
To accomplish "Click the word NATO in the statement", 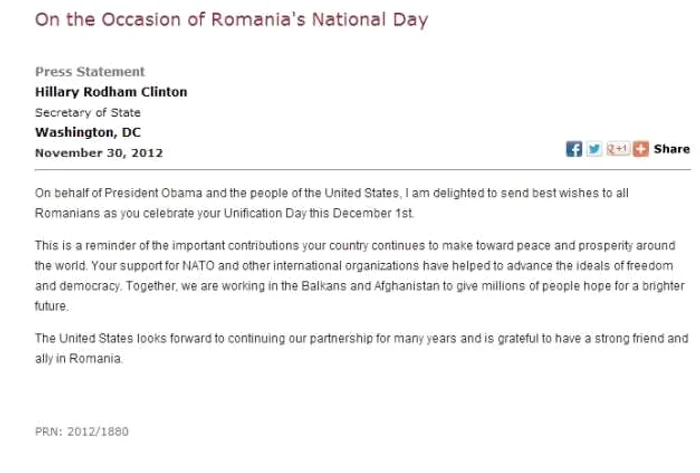I will tap(198, 266).
